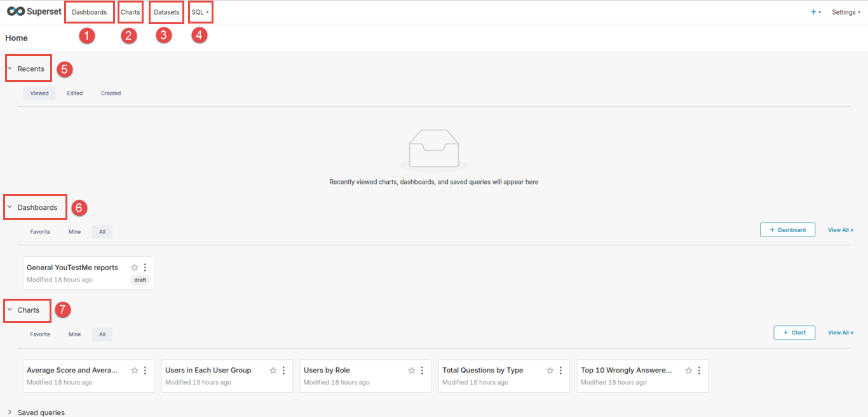The image size is (868, 417).
Task: Go to Datasets in the top navigation
Action: [x=166, y=12]
